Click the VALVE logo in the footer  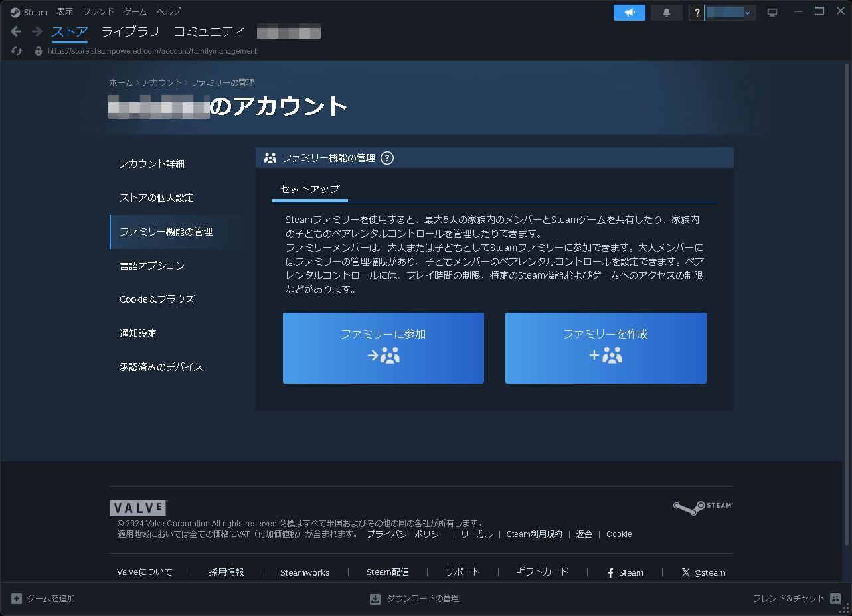tap(137, 507)
